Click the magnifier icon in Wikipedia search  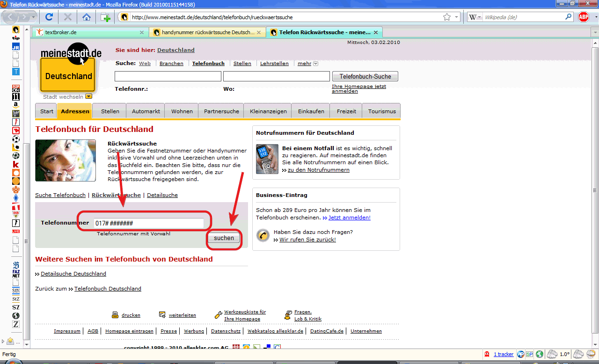coord(569,17)
